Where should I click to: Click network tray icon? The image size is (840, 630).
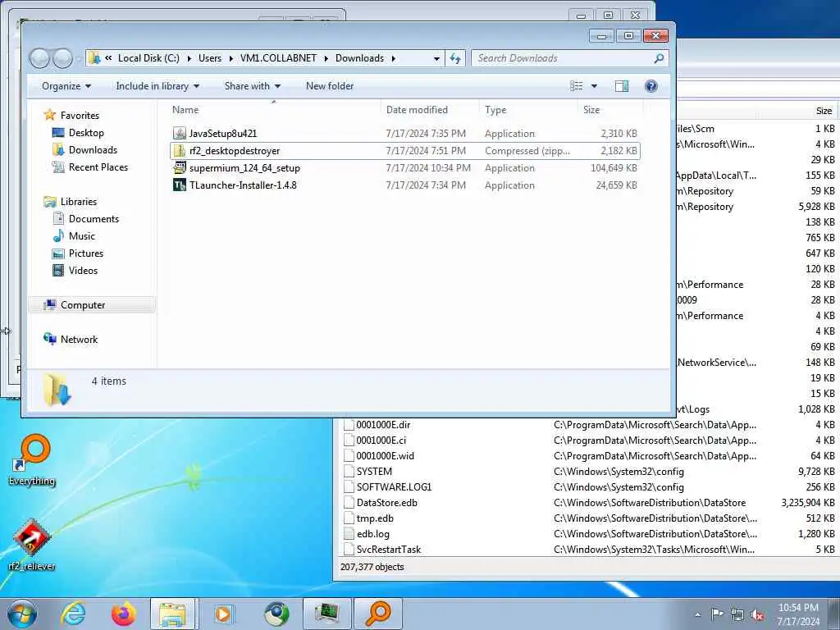(737, 615)
